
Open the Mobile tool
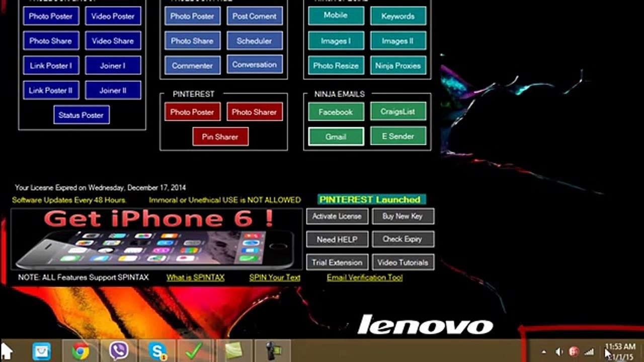[x=336, y=15]
